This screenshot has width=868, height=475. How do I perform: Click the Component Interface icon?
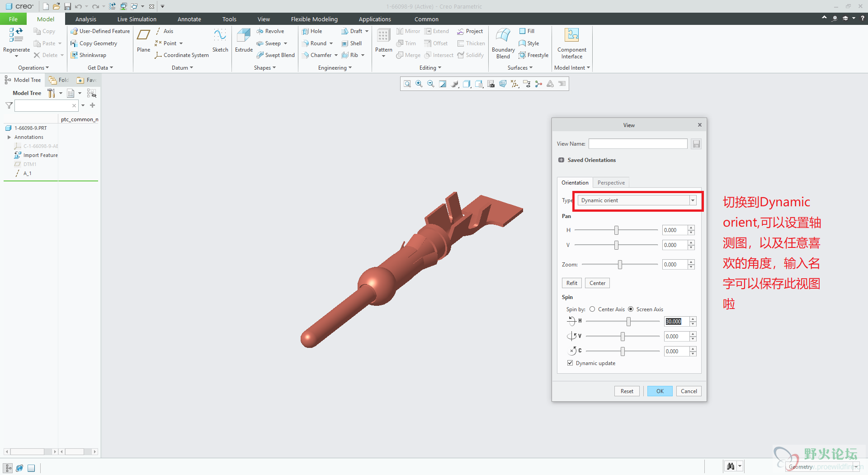(572, 43)
